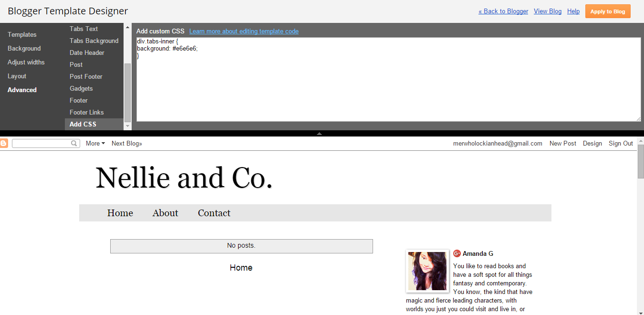Viewport: 644px width, 315px height.
Task: Open the Templates section
Action: click(x=22, y=34)
